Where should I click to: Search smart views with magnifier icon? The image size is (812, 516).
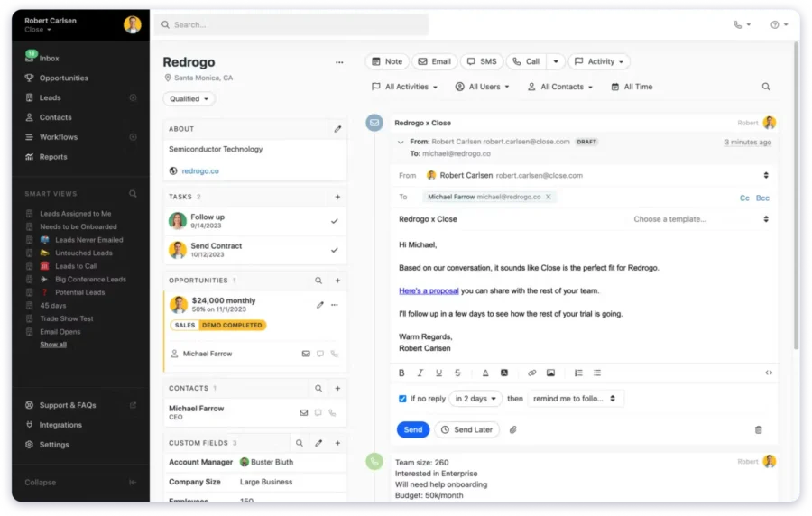click(x=133, y=194)
